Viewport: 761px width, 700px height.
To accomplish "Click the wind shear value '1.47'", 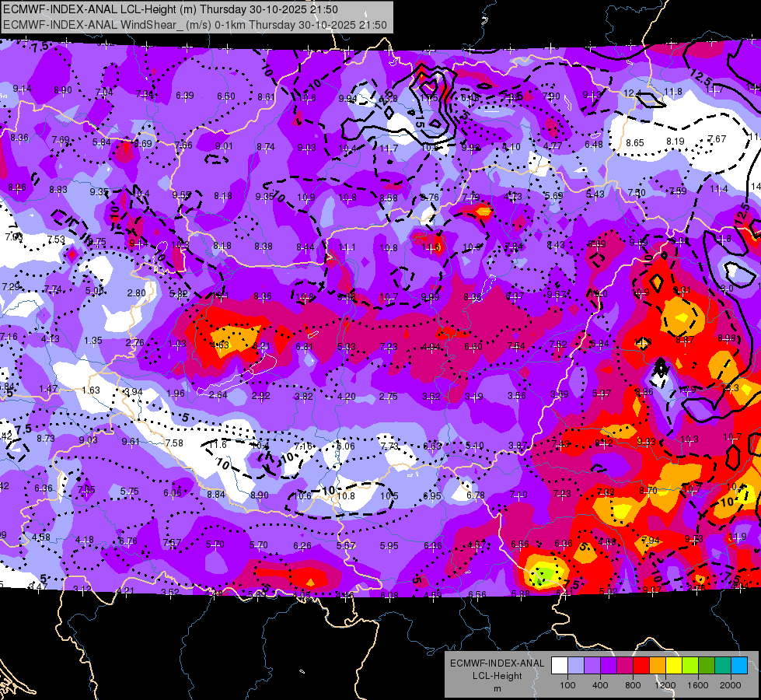I will (48, 389).
